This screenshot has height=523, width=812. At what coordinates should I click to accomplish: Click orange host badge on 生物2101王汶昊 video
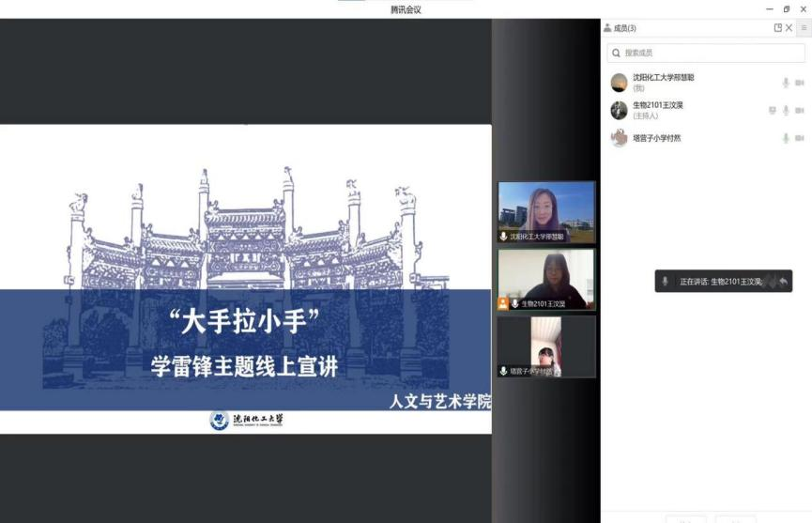[x=503, y=303]
